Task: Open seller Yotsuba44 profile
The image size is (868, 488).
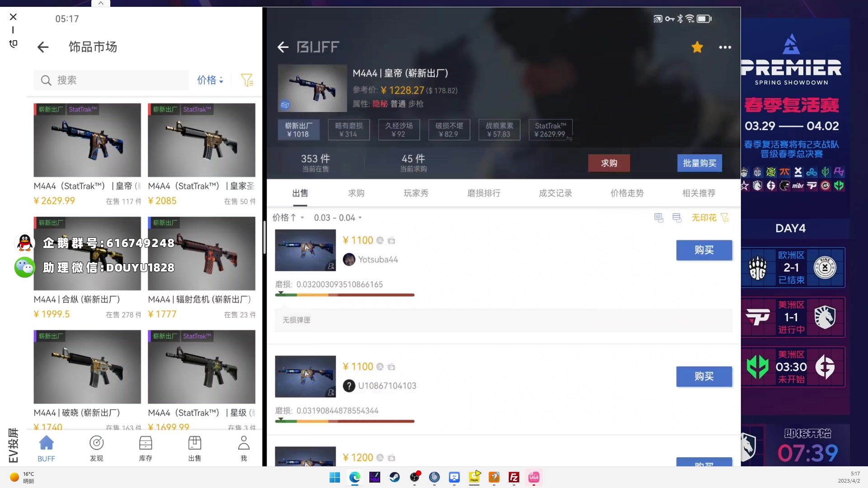Action: pyautogui.click(x=371, y=259)
